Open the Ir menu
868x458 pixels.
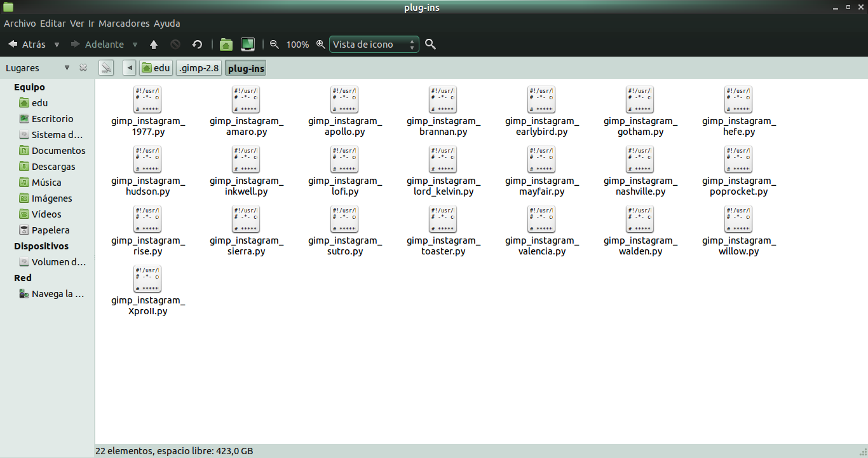coord(92,24)
